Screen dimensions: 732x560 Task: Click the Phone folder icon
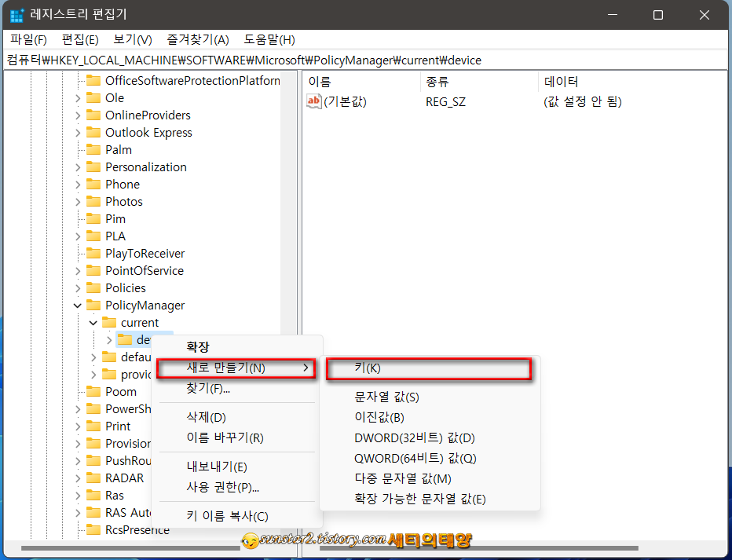coord(94,184)
